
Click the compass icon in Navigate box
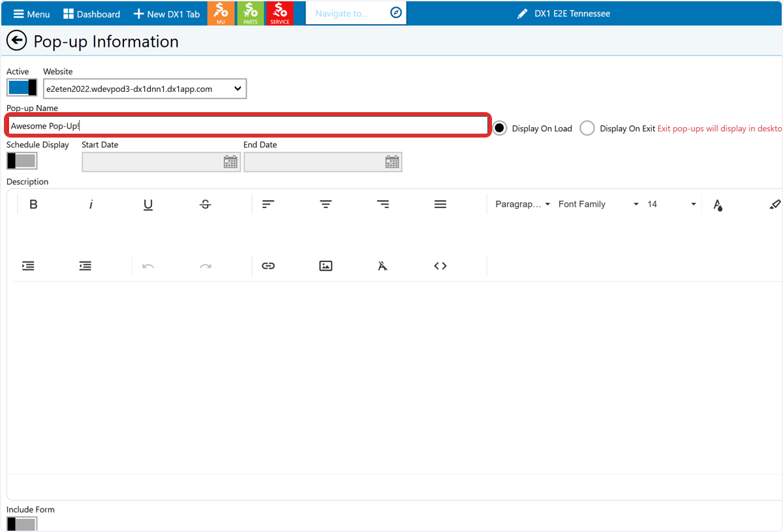point(396,13)
